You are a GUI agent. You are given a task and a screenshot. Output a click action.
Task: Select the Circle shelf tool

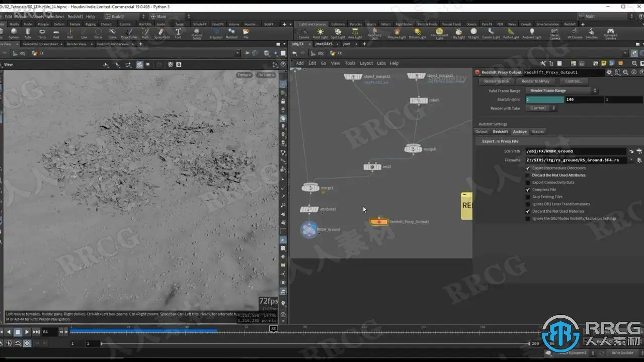tap(98, 33)
